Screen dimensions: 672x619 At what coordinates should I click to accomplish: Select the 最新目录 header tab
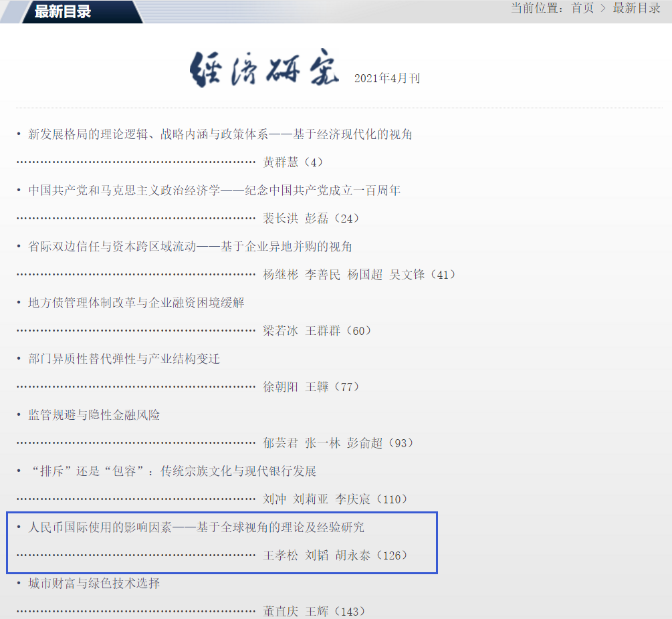[63, 11]
